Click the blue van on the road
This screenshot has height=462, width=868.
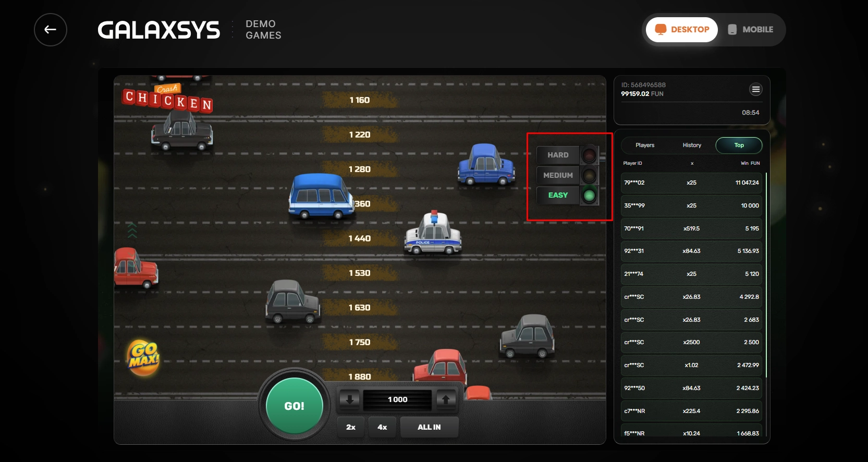click(321, 196)
